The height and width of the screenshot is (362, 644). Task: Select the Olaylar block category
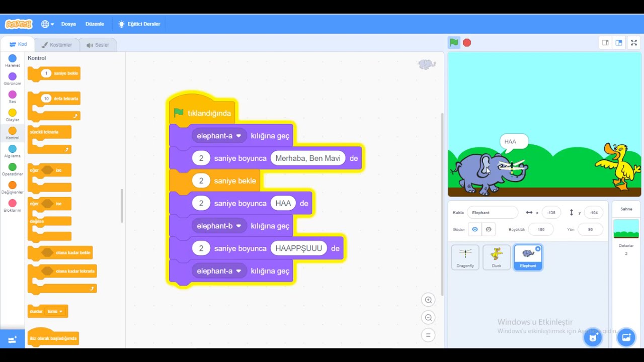13,116
